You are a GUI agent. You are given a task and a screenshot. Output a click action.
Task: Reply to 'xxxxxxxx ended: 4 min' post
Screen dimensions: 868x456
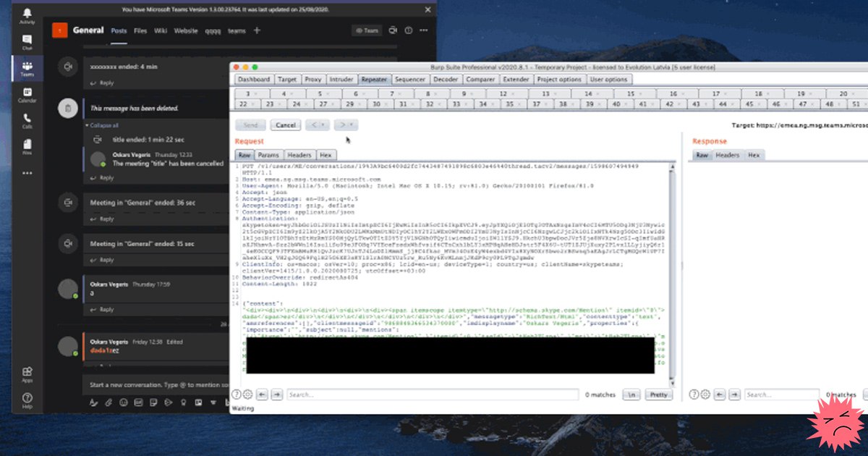(x=102, y=83)
